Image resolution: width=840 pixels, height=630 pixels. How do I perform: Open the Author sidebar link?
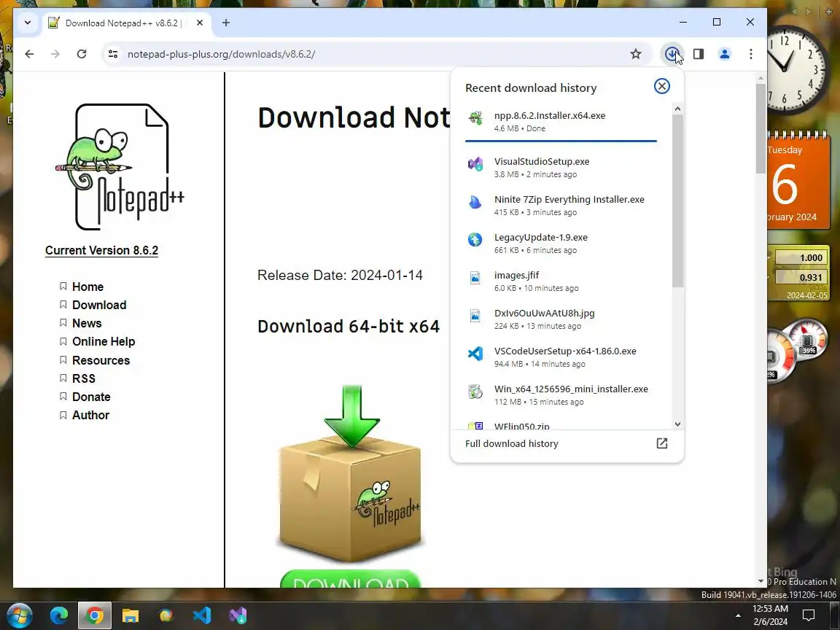coord(90,415)
